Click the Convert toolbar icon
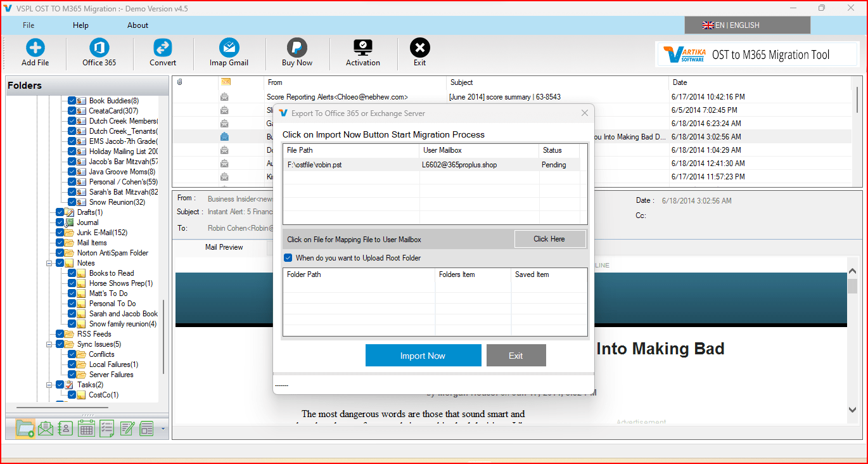This screenshot has width=868, height=464. (x=163, y=48)
